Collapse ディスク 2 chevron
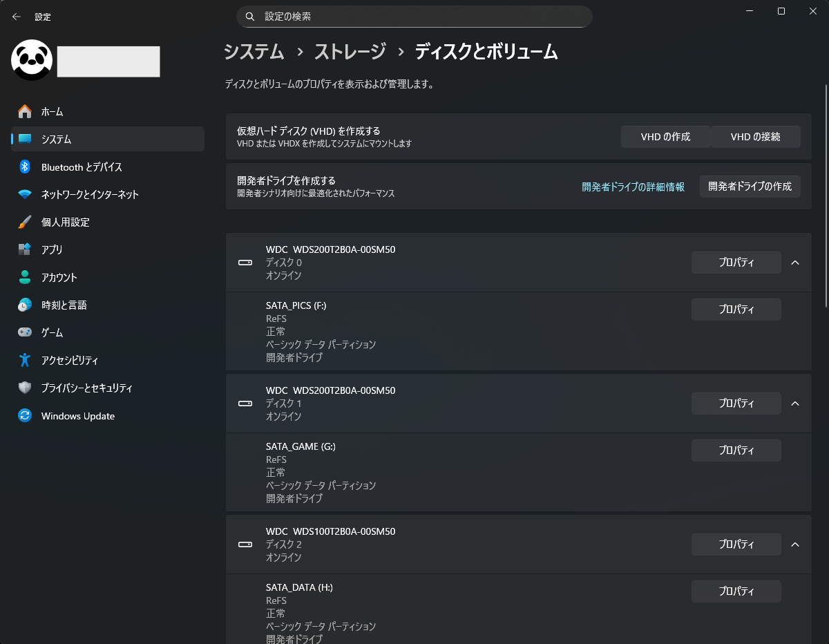 tap(795, 544)
